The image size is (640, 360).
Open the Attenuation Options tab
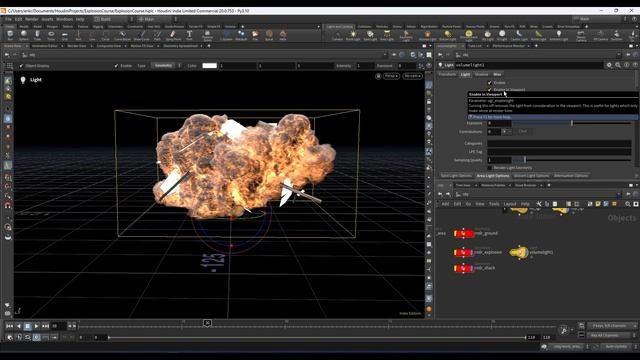(x=571, y=176)
